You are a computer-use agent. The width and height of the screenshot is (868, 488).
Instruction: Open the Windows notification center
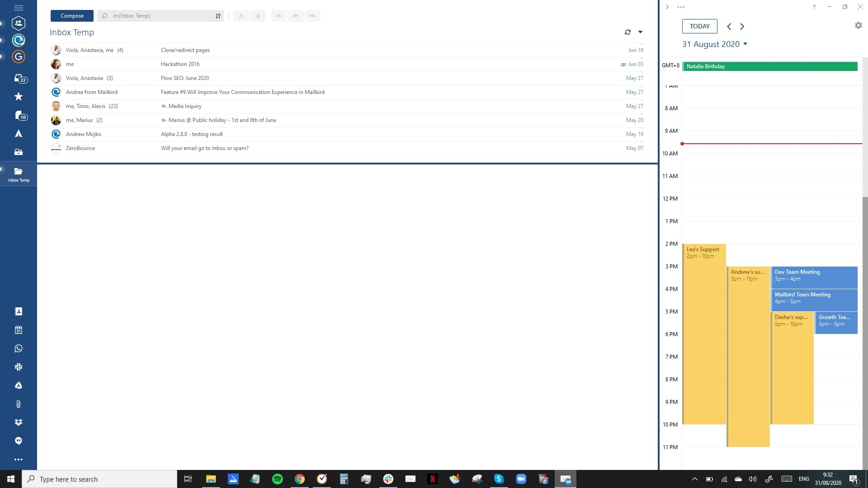(854, 479)
